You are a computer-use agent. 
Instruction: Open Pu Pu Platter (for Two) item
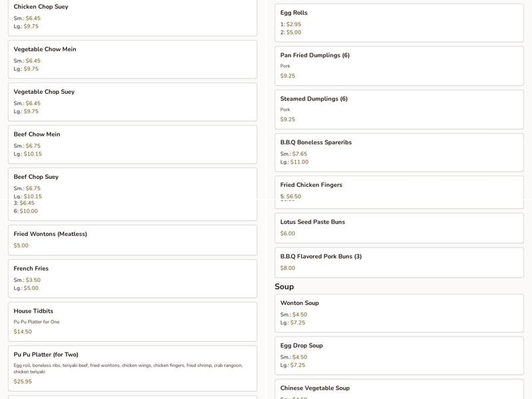click(132, 368)
